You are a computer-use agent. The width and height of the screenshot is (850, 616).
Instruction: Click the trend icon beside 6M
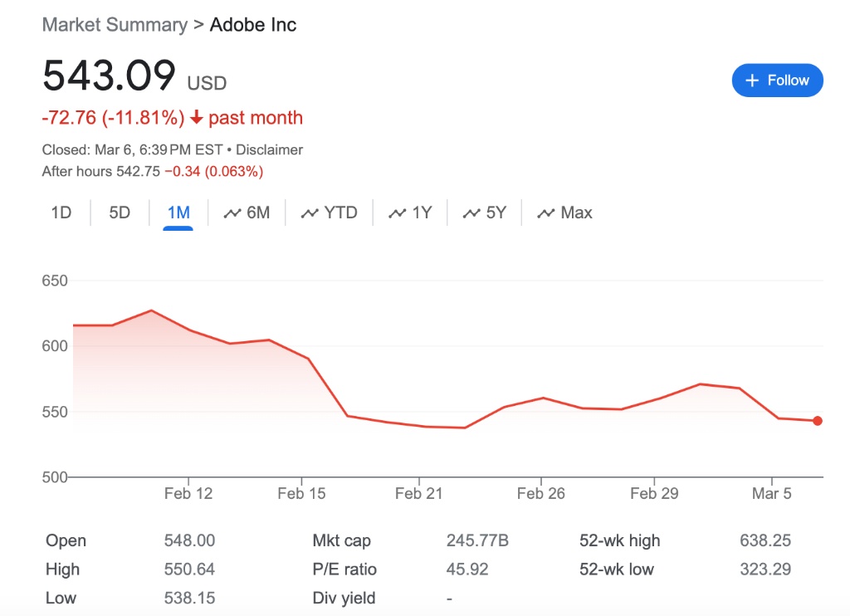232,213
